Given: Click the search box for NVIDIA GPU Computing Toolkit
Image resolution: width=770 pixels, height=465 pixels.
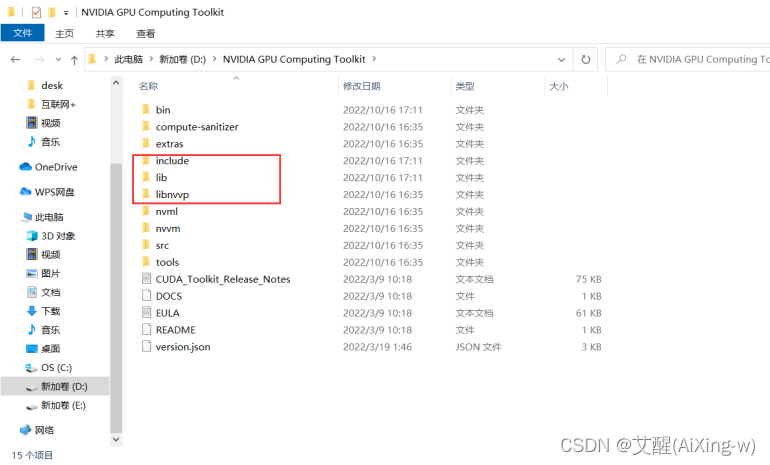Looking at the screenshot, I should coord(688,59).
